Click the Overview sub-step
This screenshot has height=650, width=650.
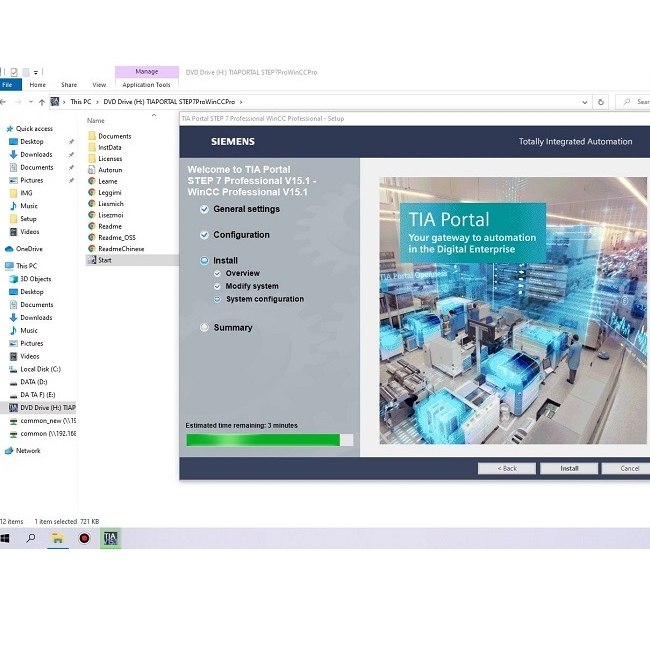pyautogui.click(x=237, y=273)
